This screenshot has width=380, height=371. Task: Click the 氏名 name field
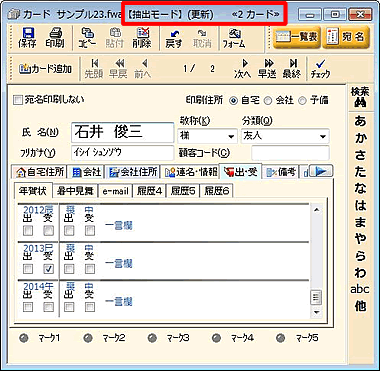coord(123,132)
